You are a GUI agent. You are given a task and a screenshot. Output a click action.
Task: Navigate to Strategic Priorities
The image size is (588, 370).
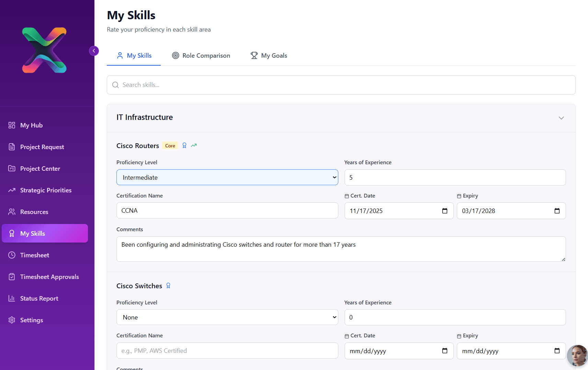click(x=45, y=190)
